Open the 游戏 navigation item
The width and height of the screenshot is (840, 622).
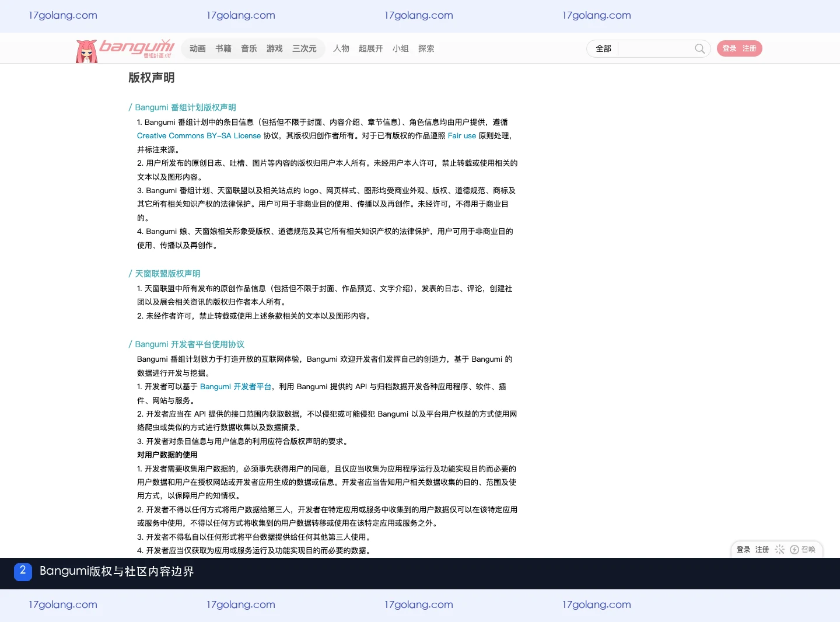[275, 48]
